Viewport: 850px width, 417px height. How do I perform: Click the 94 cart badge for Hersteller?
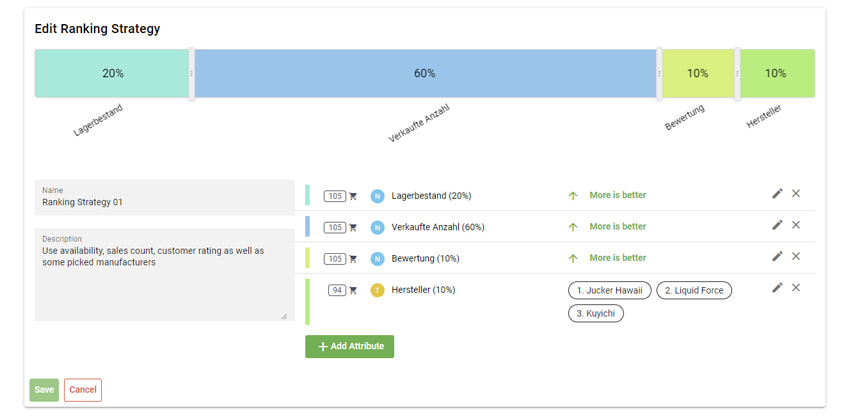point(341,290)
